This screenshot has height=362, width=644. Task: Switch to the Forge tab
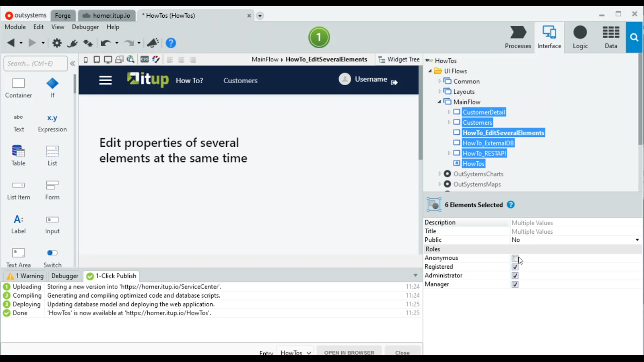[63, 16]
